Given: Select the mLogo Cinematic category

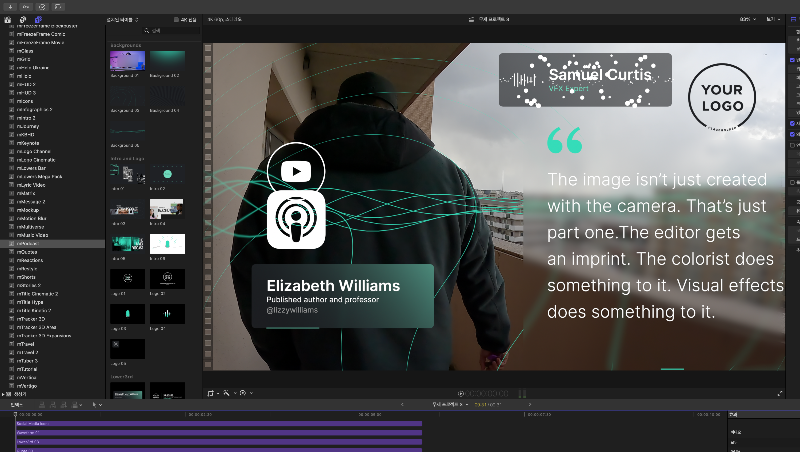Looking at the screenshot, I should [36, 160].
